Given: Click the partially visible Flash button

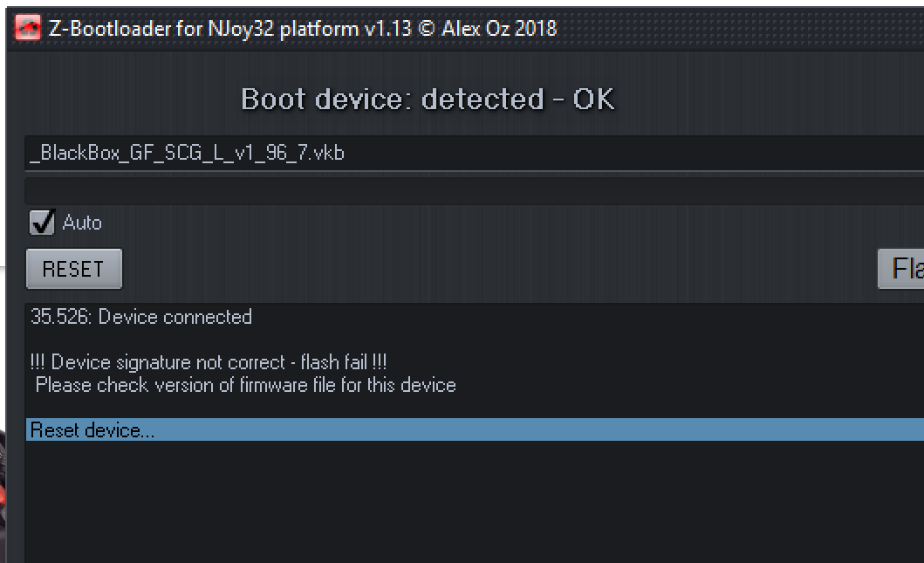Looking at the screenshot, I should click(x=903, y=268).
